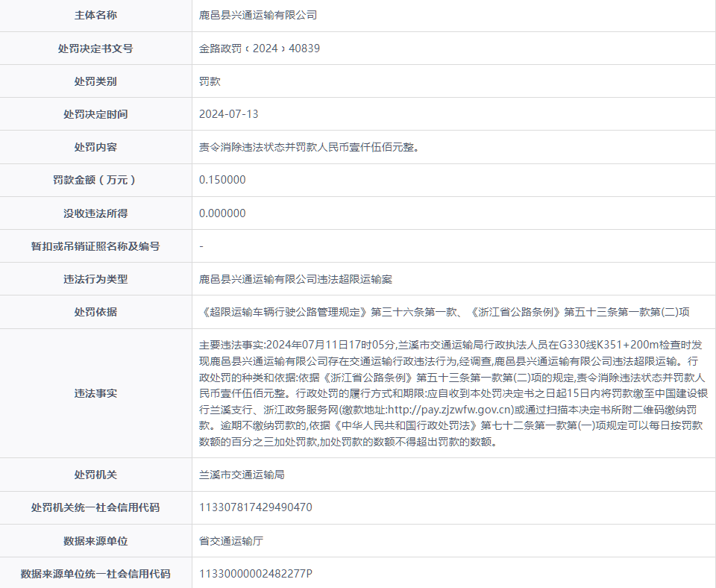
Task: Select the label 处罚机关统一社会信用代码
Action: (95, 507)
